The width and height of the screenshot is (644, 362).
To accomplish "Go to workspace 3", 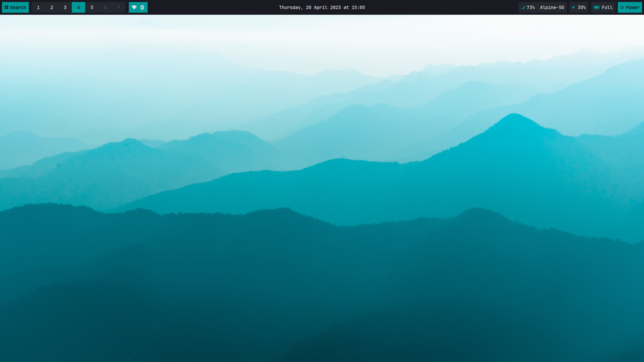I will tap(65, 7).
